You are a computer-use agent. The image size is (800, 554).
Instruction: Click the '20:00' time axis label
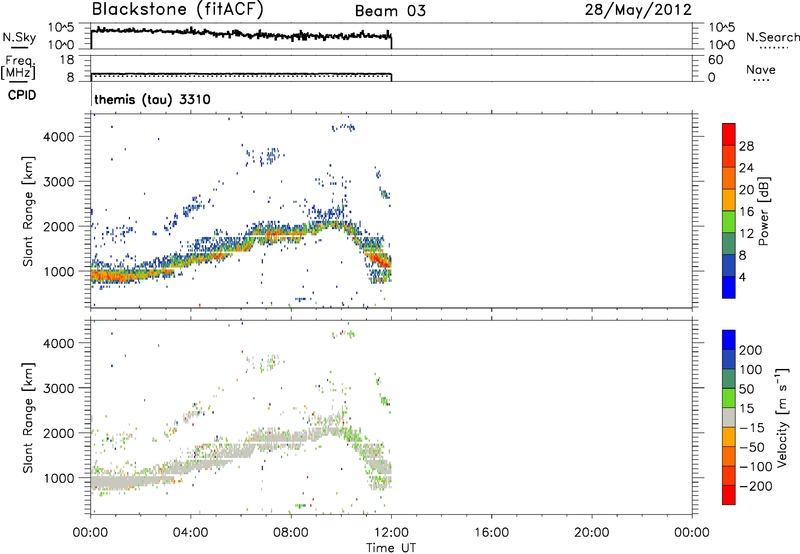coord(592,533)
